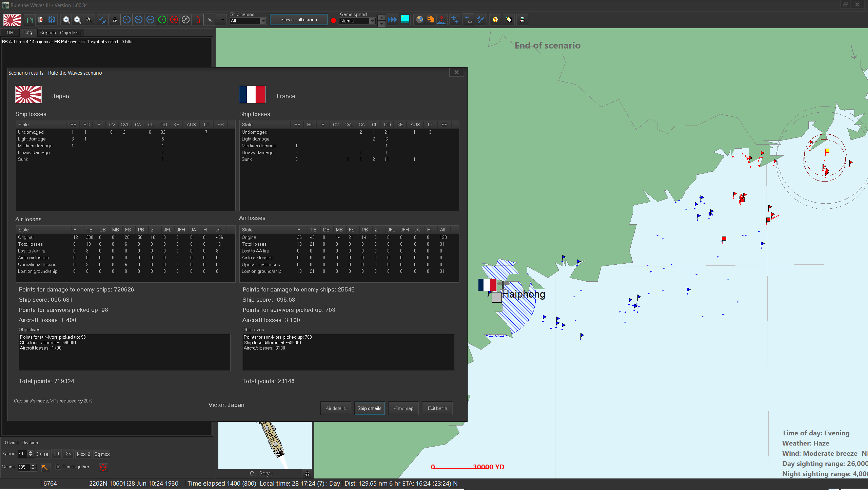Click the green circle range icon
The image size is (868, 490).
tap(162, 20)
